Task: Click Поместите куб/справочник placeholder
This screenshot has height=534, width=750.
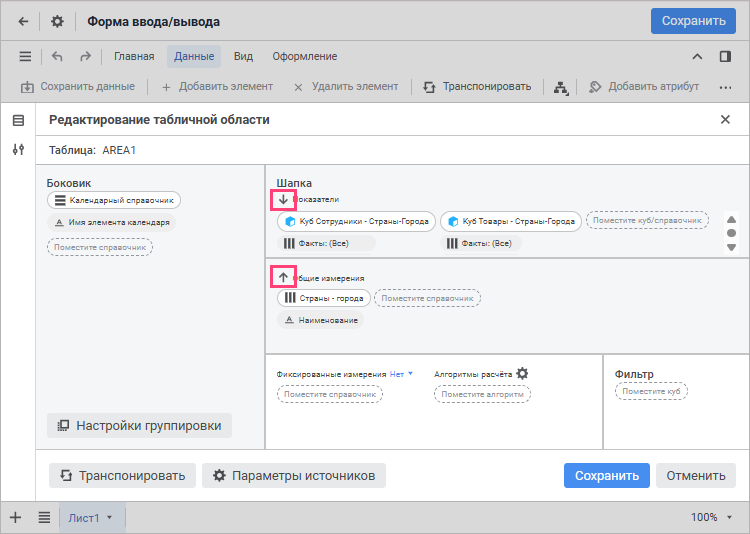Action: click(647, 220)
